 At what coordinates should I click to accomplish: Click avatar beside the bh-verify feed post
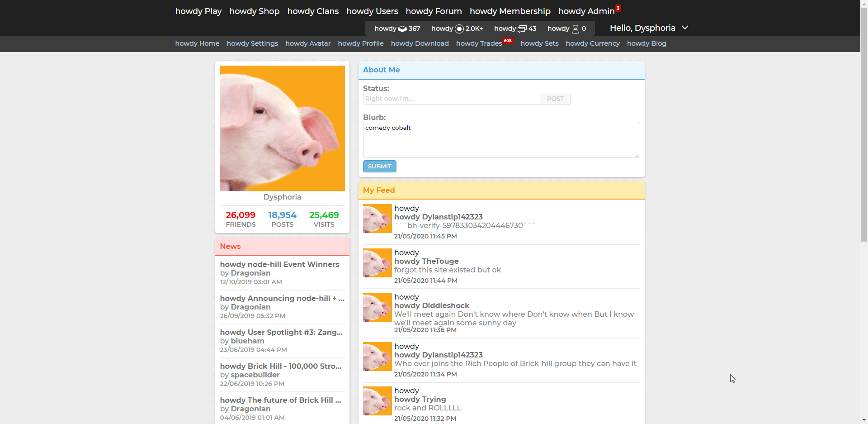377,219
